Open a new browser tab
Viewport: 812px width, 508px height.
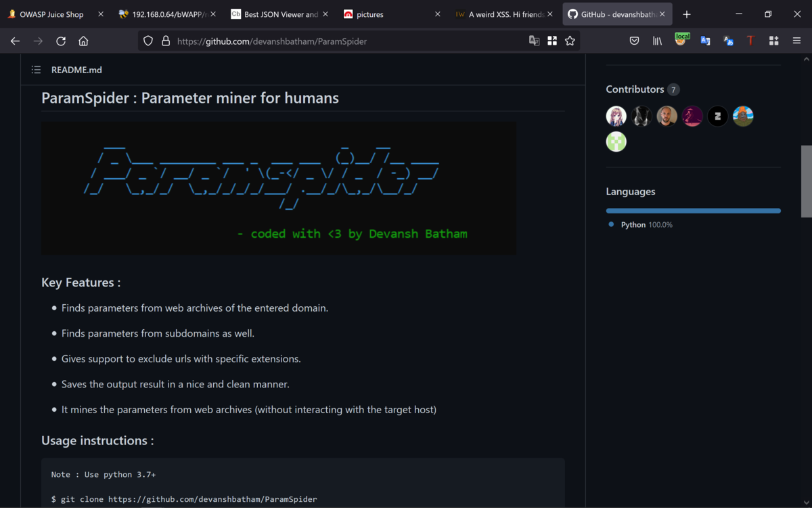[x=687, y=14]
